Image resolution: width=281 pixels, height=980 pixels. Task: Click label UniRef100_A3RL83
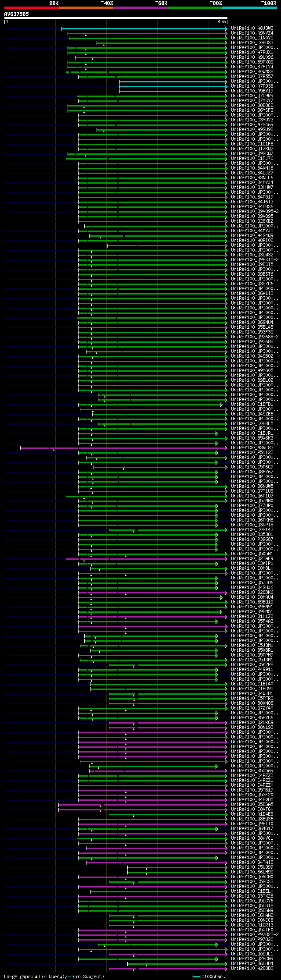(x=252, y=448)
